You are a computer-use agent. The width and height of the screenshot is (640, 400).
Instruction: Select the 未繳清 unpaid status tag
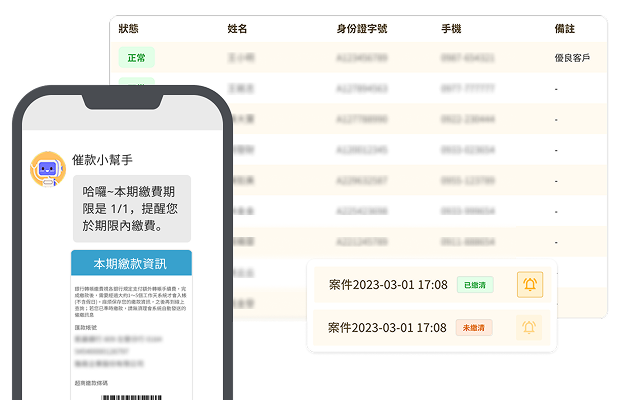475,327
